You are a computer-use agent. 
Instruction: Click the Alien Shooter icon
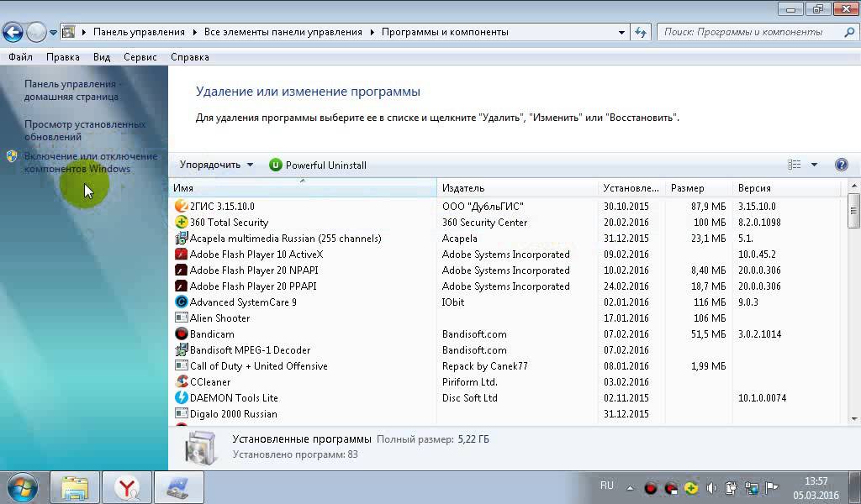[x=182, y=318]
